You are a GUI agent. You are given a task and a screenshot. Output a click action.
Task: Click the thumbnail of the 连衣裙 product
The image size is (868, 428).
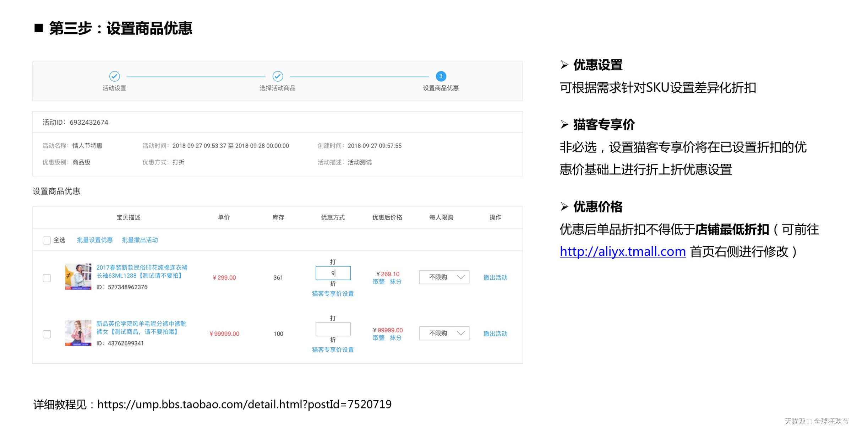click(x=78, y=277)
